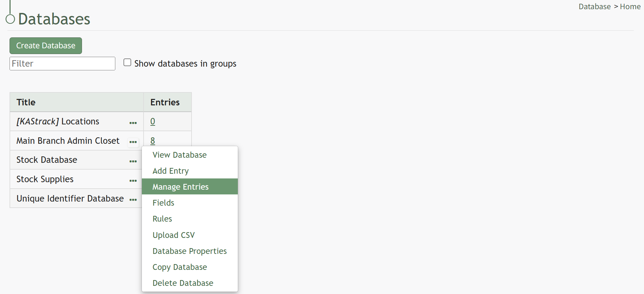
Task: Open the 0 entries link for Locations
Action: pos(153,121)
